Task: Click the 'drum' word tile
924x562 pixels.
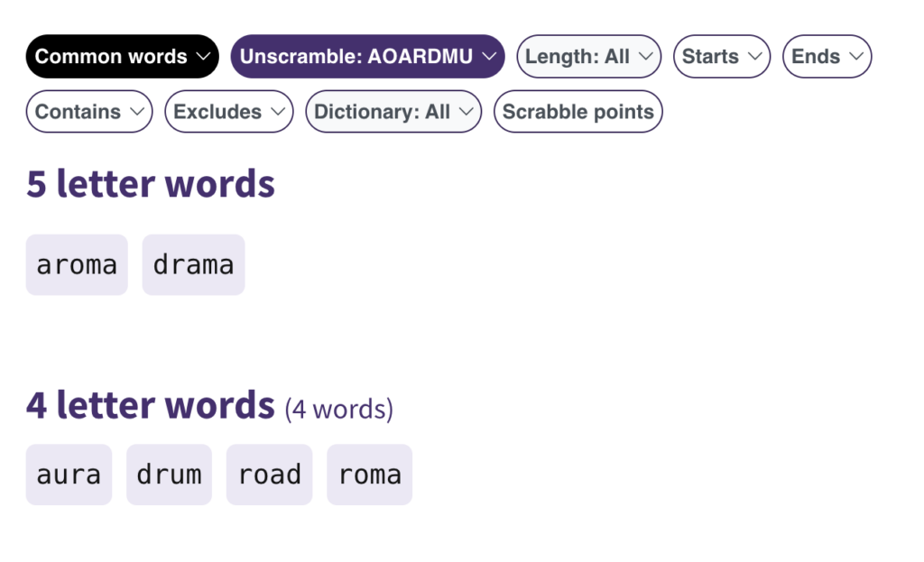Action: (x=169, y=474)
